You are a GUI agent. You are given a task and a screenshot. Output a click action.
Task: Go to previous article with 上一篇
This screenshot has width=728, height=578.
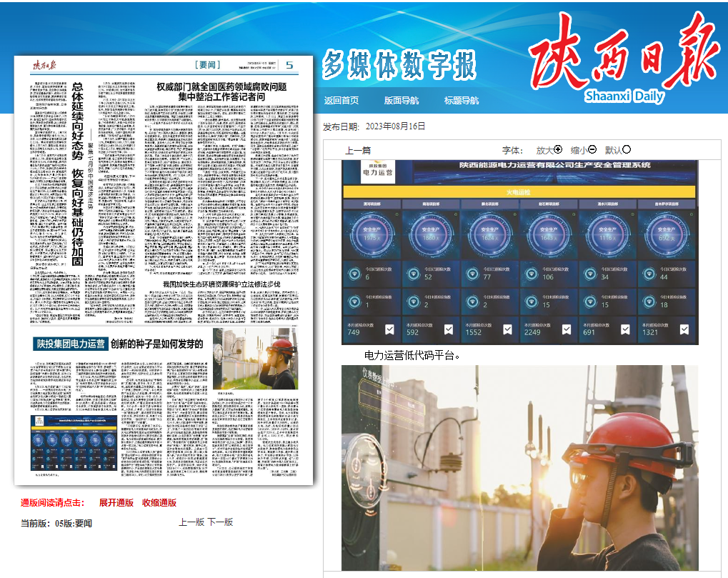coord(358,151)
